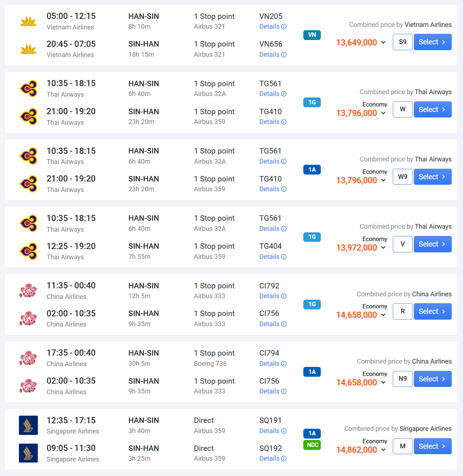The image size is (463, 476).
Task: Expand price dropdown for 13,972,000 fare
Action: (383, 248)
